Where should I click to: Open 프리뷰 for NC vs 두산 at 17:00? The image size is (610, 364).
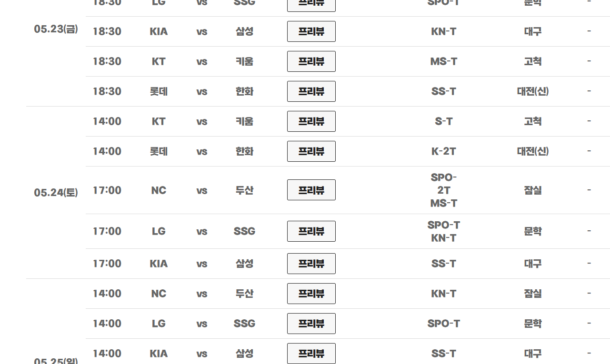pyautogui.click(x=311, y=190)
